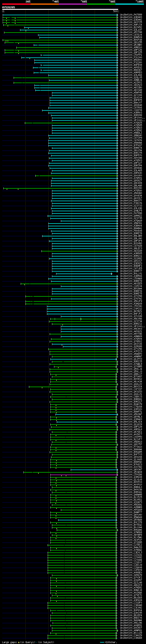Select the UniRef100_C6TDJ4 label

(131, 35)
